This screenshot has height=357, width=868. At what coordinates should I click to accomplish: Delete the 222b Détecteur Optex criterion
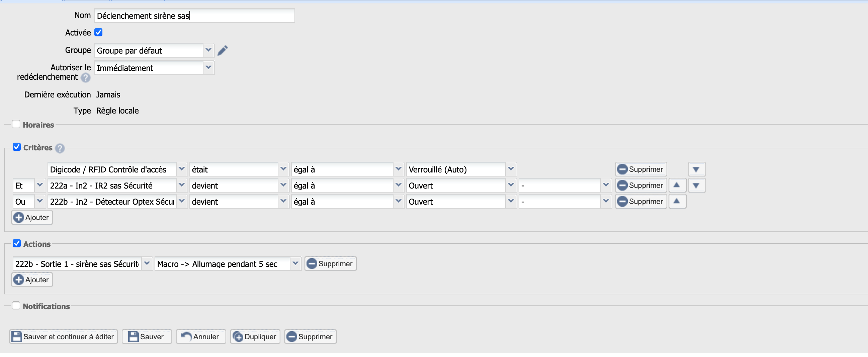[640, 202]
